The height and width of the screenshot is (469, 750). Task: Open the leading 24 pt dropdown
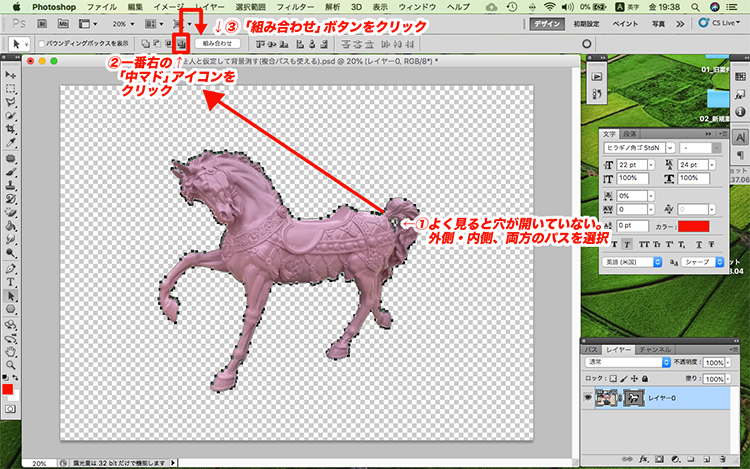[x=712, y=165]
